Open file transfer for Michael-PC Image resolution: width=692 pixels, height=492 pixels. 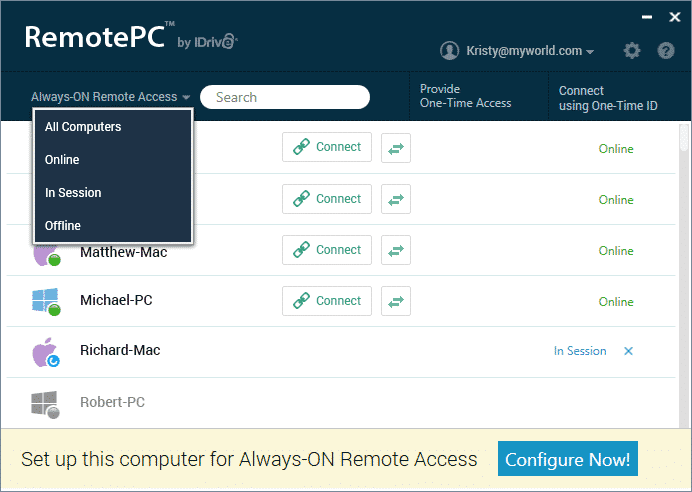396,301
